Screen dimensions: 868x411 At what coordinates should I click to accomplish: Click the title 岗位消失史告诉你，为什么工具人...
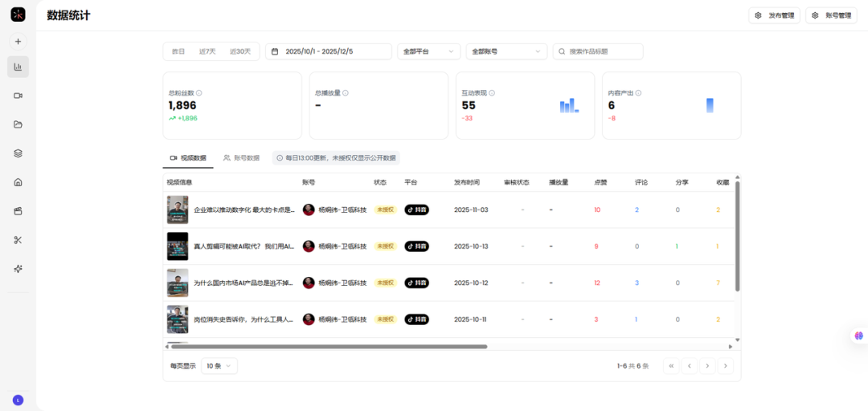coord(244,319)
